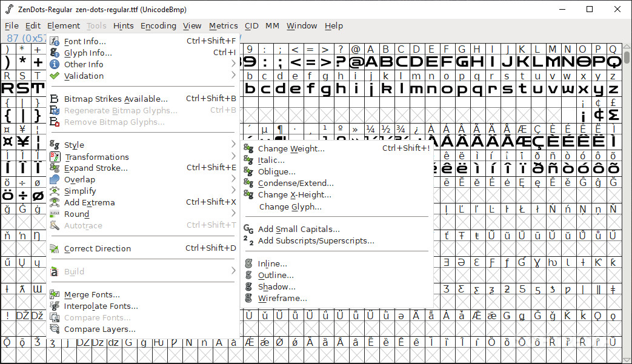Click the Compare Layers icon

tap(55, 329)
